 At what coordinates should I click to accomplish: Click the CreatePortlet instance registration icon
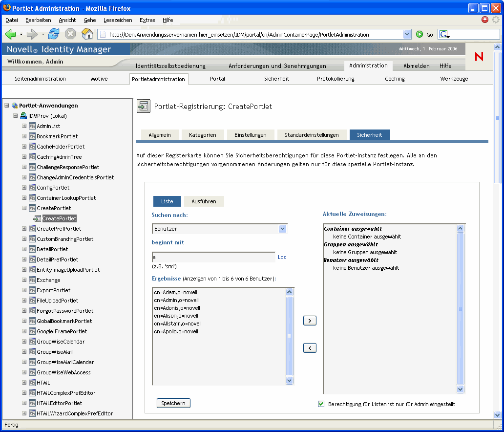click(x=37, y=218)
